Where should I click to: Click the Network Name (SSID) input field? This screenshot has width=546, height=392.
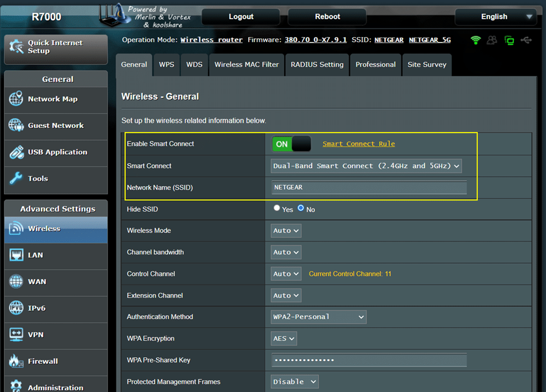point(369,187)
